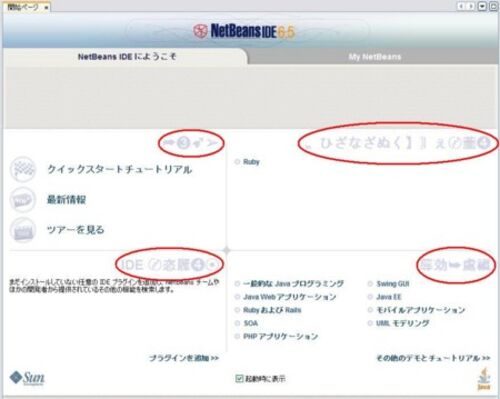Open PHP アプリケーション tutorial link

tap(280, 336)
